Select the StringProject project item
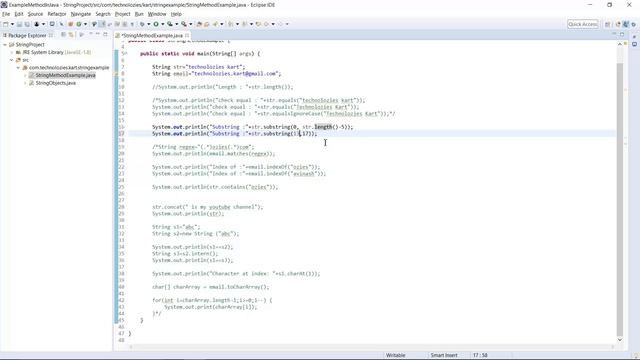640x360 pixels. 30,44
